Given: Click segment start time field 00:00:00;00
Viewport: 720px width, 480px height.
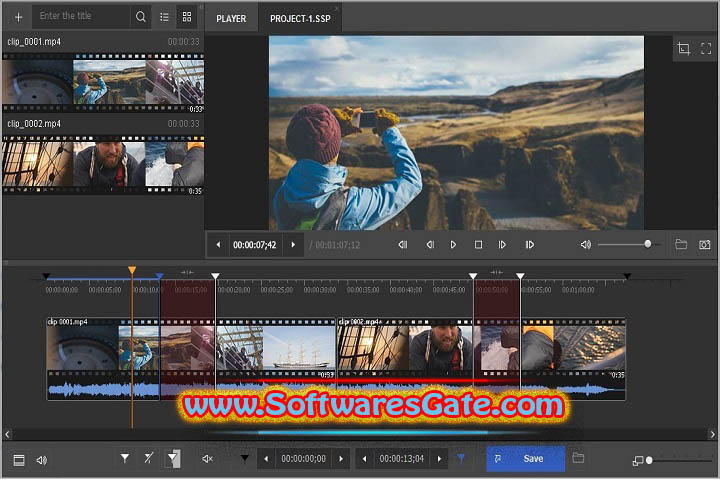Looking at the screenshot, I should (303, 459).
